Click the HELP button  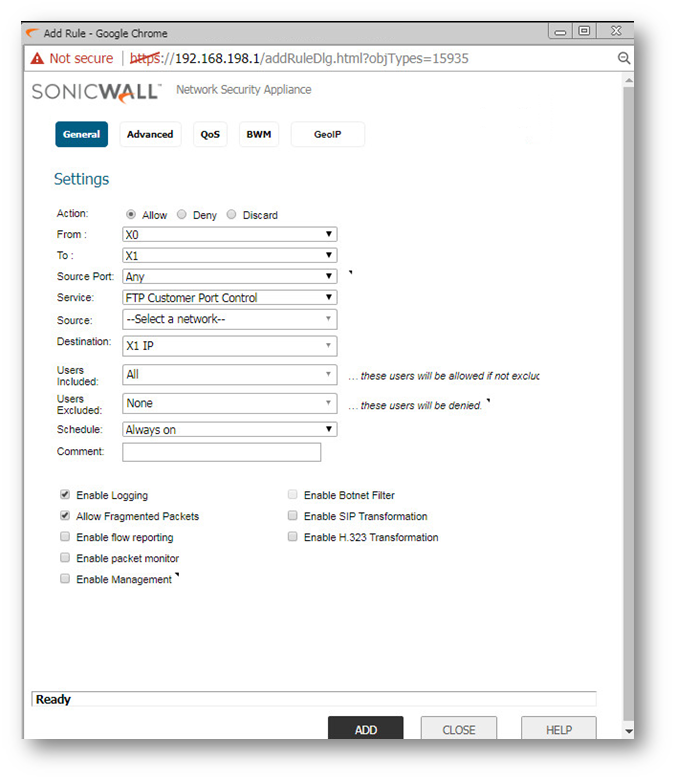point(558,728)
